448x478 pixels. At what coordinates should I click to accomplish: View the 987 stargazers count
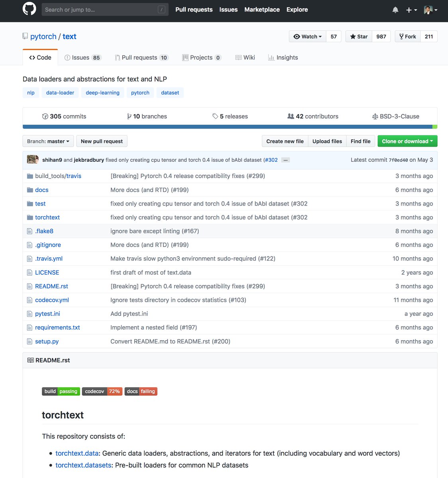click(x=381, y=37)
